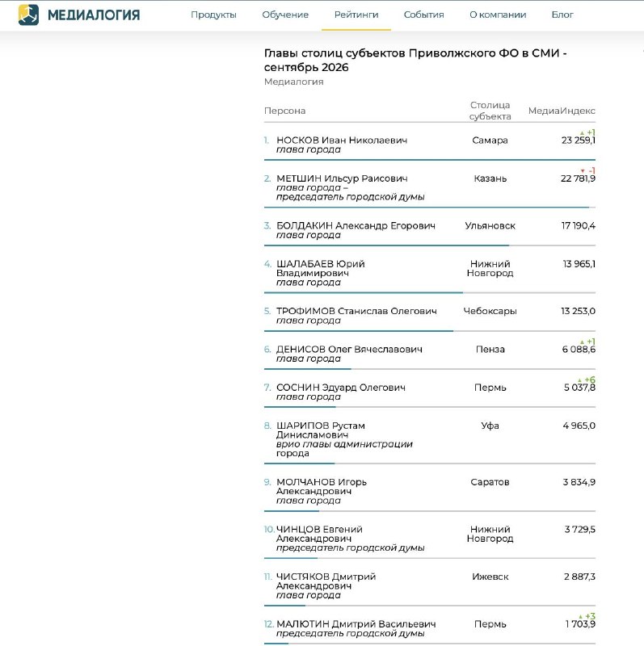Click the +6 rise indicator for СОСНИН
644x646 pixels.
590,380
